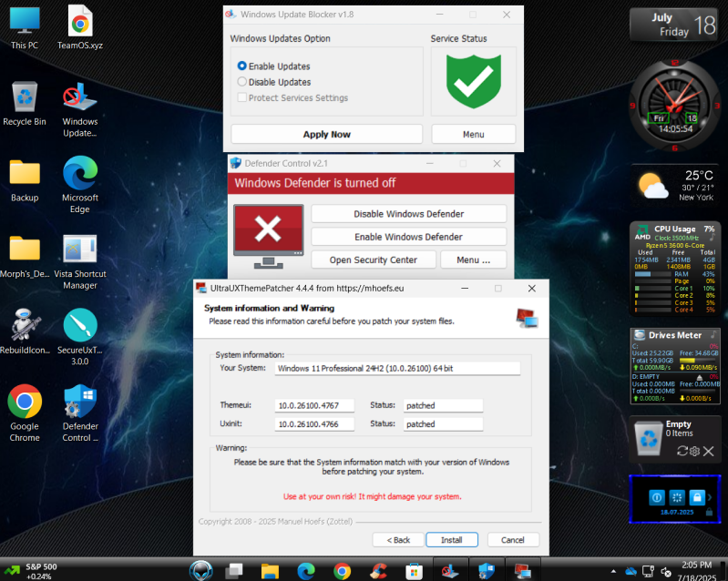Viewport: 728px width, 581px height.
Task: Click the analog clock gadget
Action: click(x=674, y=105)
